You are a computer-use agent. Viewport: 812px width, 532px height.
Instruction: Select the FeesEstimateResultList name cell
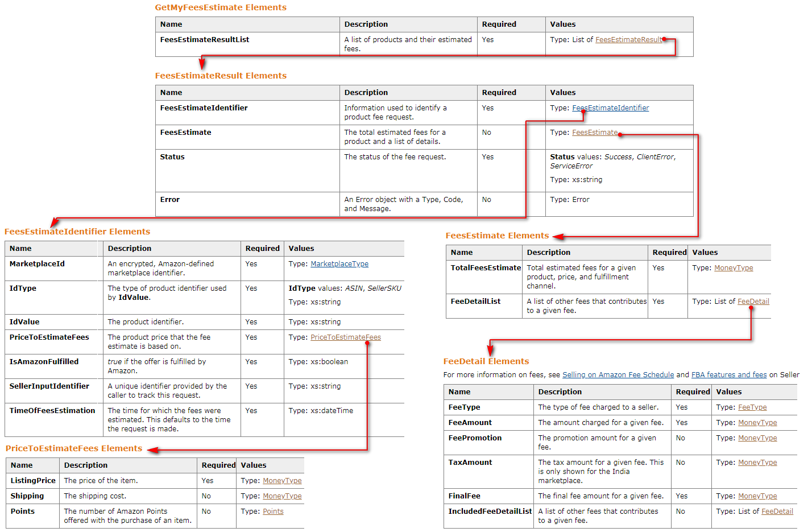click(247, 44)
